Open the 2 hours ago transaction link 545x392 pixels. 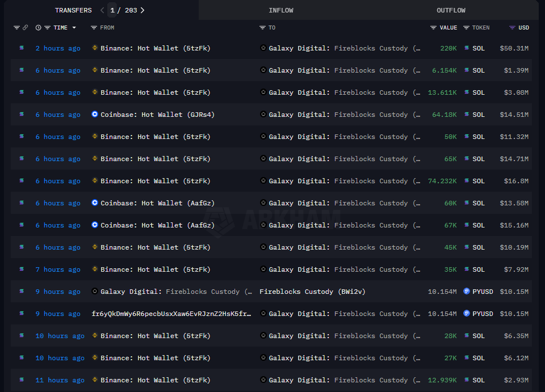click(x=58, y=48)
